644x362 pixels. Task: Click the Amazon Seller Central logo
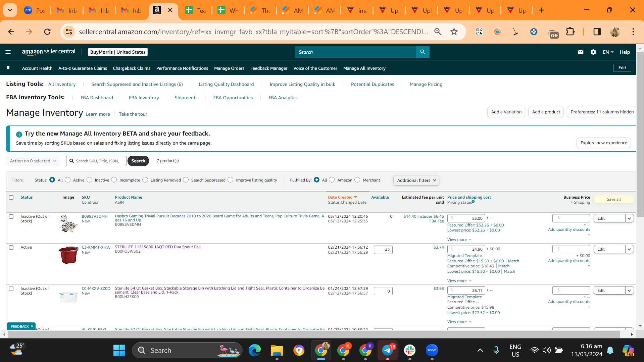pos(49,52)
